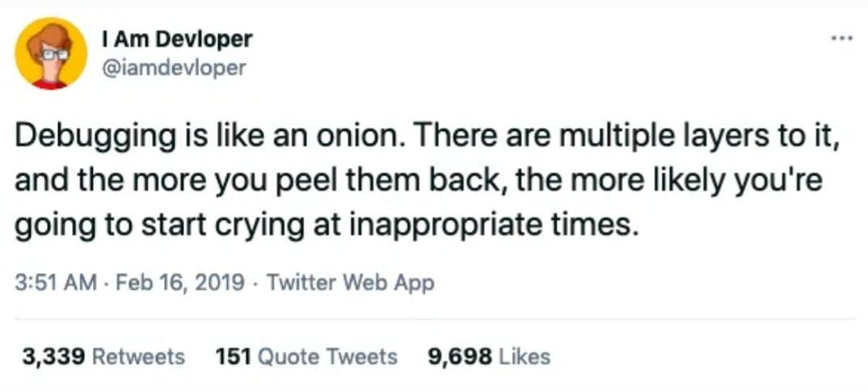The image size is (868, 392).
Task: Click the I Am Devloper profile avatar
Action: point(51,53)
